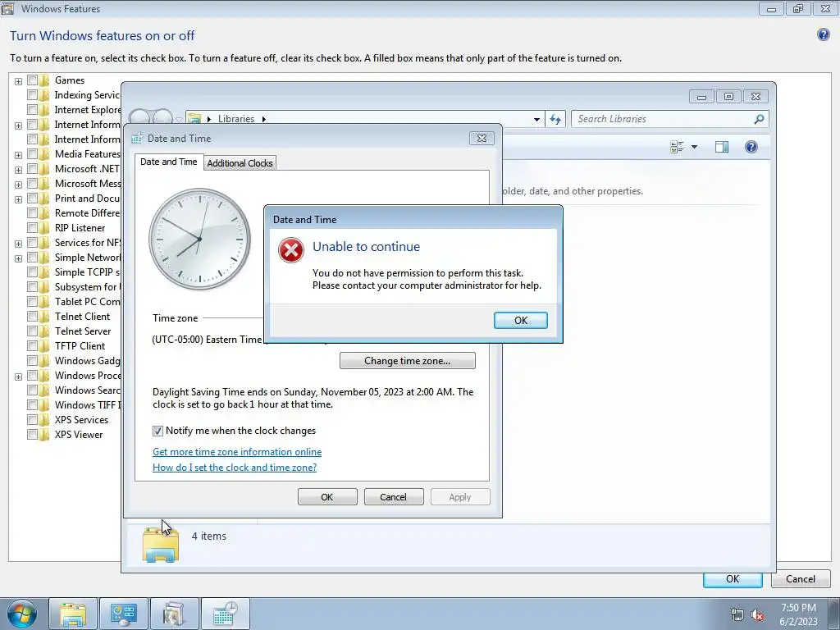Open Windows Features taskbar icon
This screenshot has height=630, width=840.
coord(174,614)
